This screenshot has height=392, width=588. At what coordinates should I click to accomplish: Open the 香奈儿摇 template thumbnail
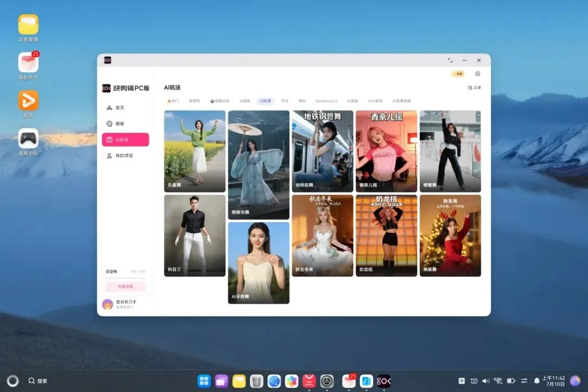click(386, 151)
